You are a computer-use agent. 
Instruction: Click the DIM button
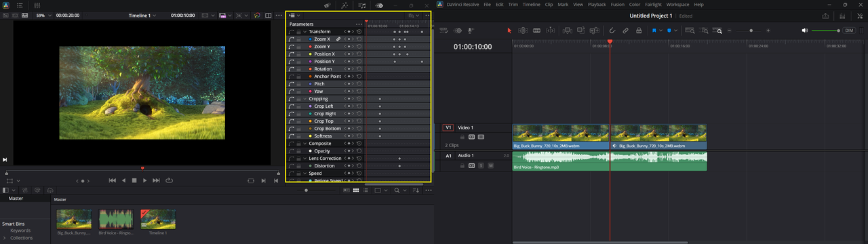coord(849,30)
